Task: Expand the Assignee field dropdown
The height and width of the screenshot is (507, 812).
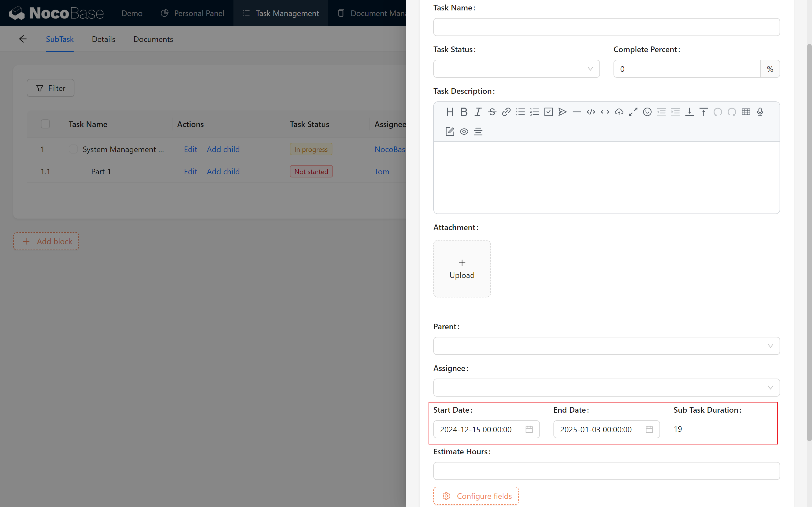Action: (771, 387)
